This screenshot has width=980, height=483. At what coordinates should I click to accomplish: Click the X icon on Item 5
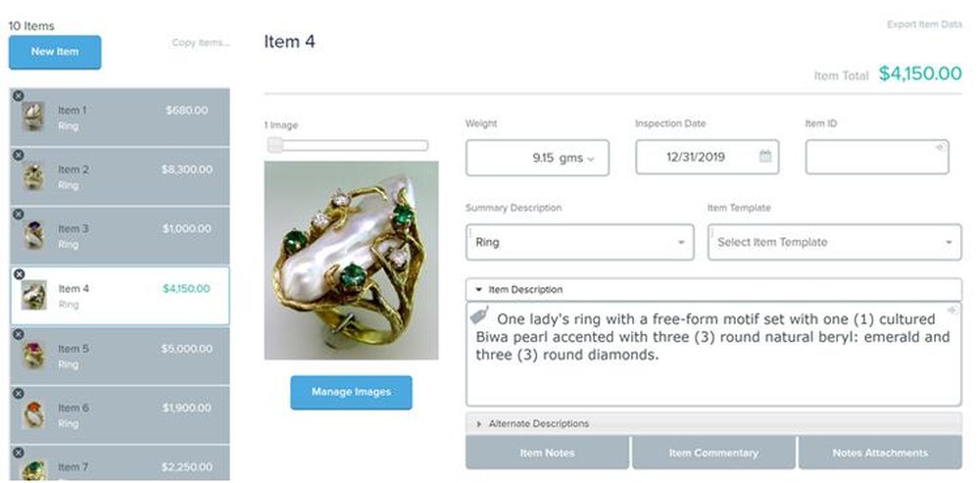coord(18,334)
